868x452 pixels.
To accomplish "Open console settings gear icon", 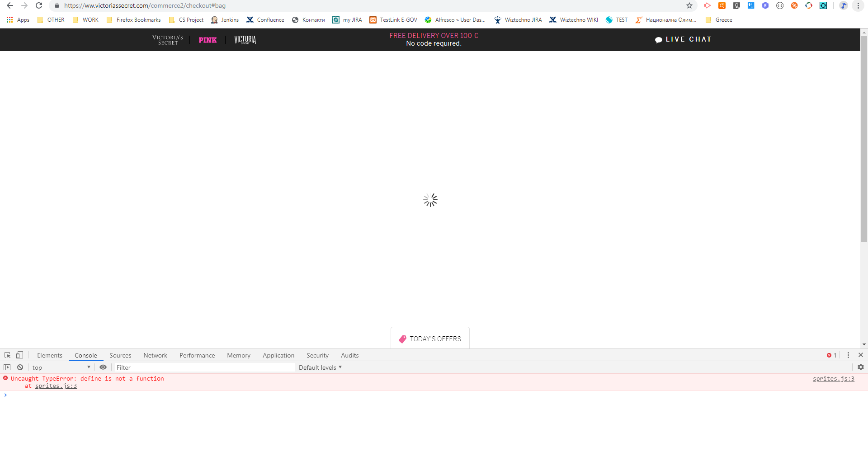I will [x=860, y=367].
